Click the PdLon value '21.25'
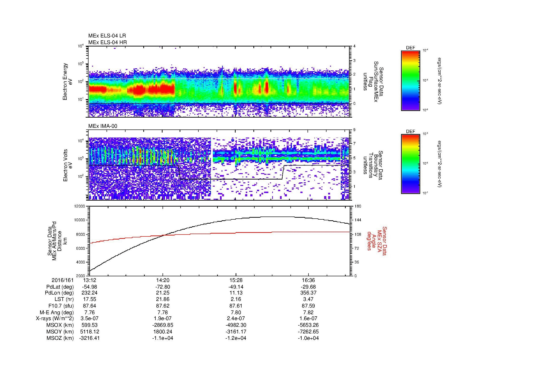Image resolution: width=555 pixels, height=392 pixels. coord(163,293)
